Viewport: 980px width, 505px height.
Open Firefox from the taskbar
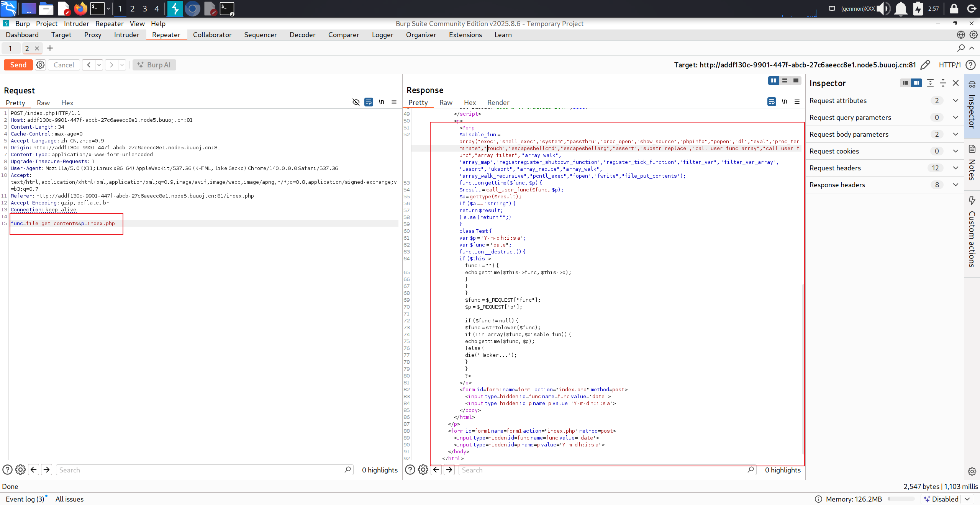tap(80, 8)
